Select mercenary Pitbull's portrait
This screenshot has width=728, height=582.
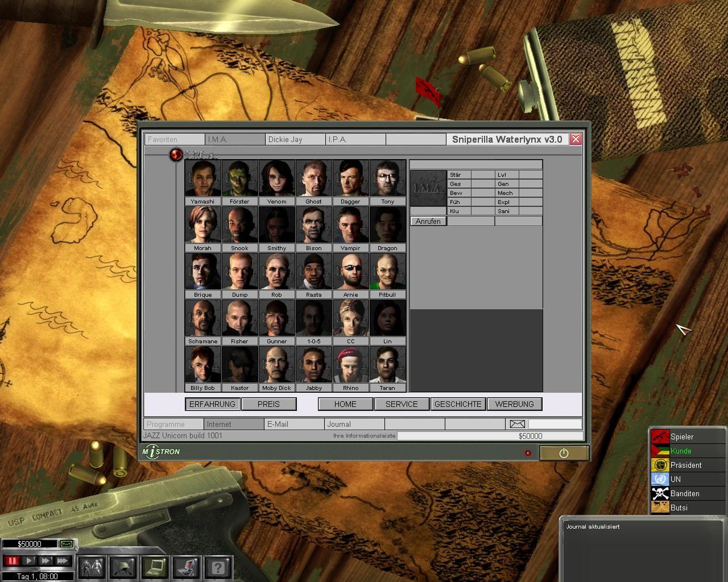(x=388, y=272)
